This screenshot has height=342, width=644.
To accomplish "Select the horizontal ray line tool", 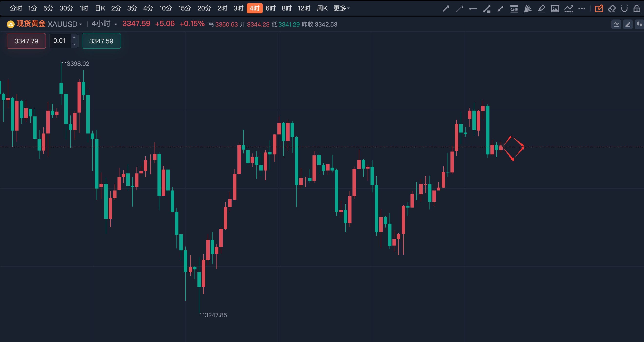I will click(x=473, y=9).
